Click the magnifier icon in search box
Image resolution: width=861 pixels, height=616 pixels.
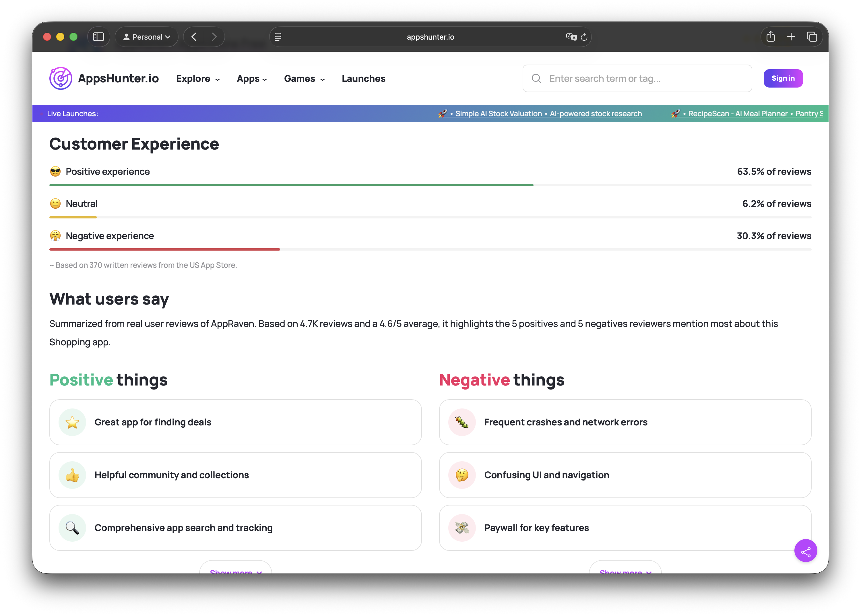(536, 79)
